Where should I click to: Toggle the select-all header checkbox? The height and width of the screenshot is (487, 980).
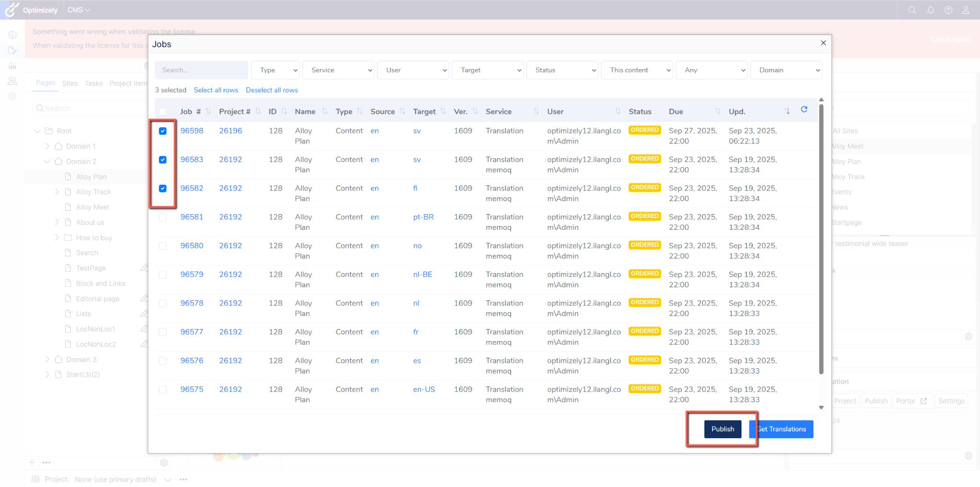point(163,112)
